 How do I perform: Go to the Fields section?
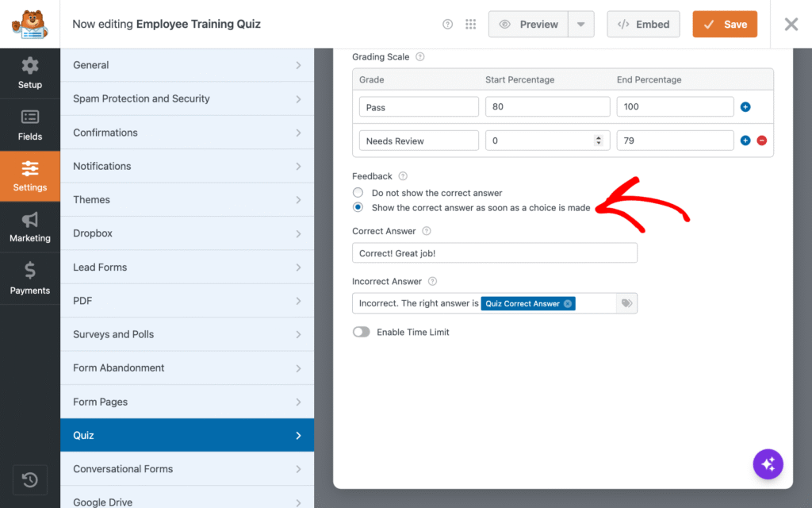29,125
